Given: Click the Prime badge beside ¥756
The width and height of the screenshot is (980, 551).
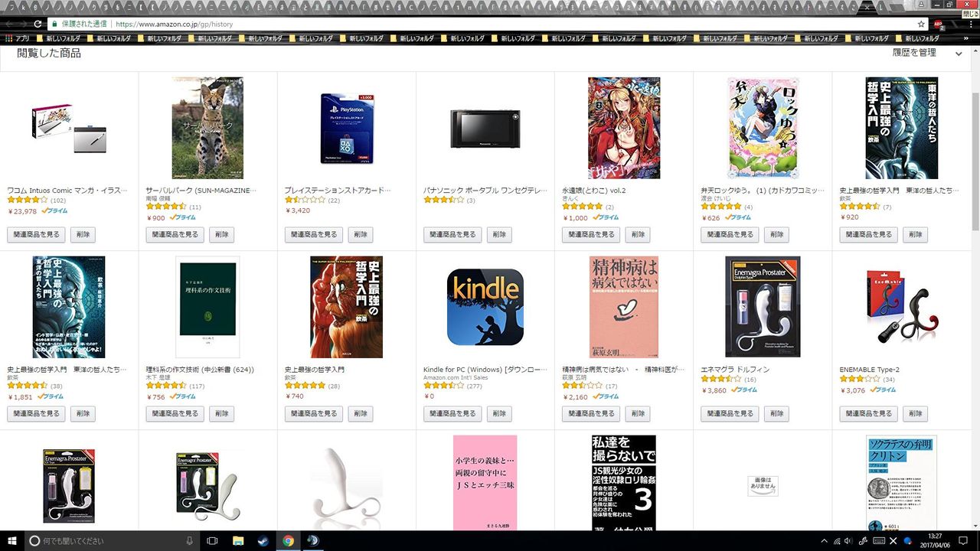Looking at the screenshot, I should tap(183, 396).
